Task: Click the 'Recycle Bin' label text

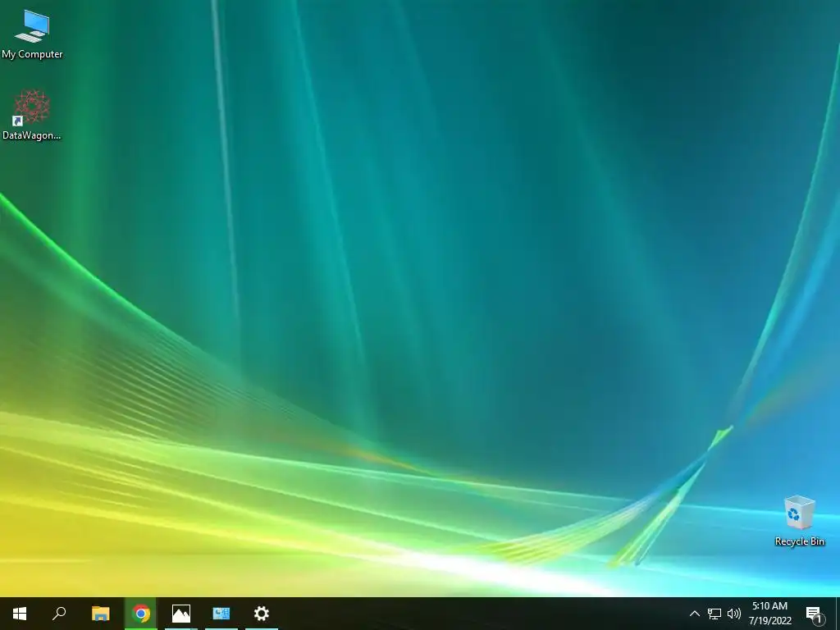Action: click(x=799, y=541)
